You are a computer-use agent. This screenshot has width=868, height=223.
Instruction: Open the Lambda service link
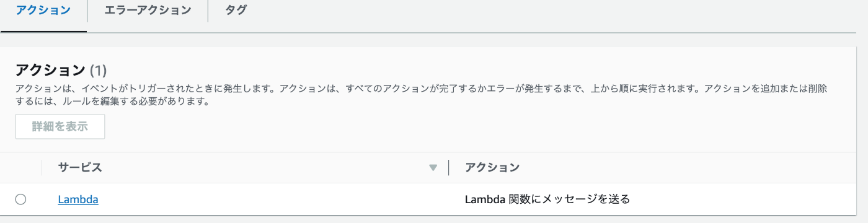(78, 199)
